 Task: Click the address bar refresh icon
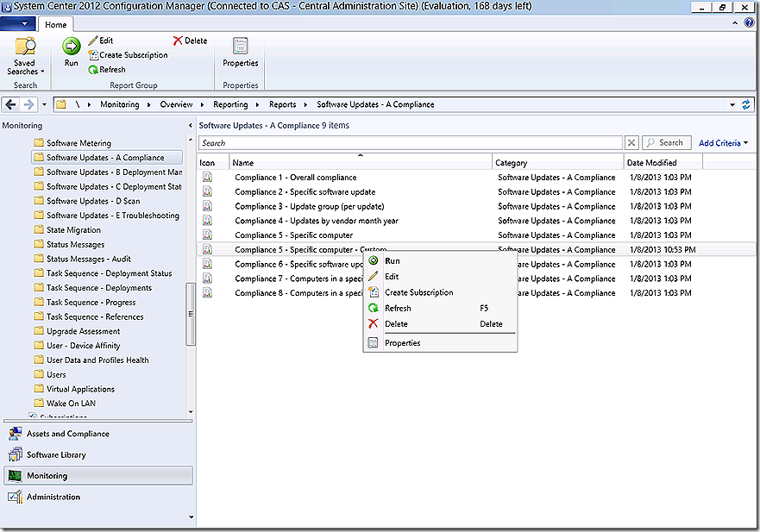click(746, 104)
